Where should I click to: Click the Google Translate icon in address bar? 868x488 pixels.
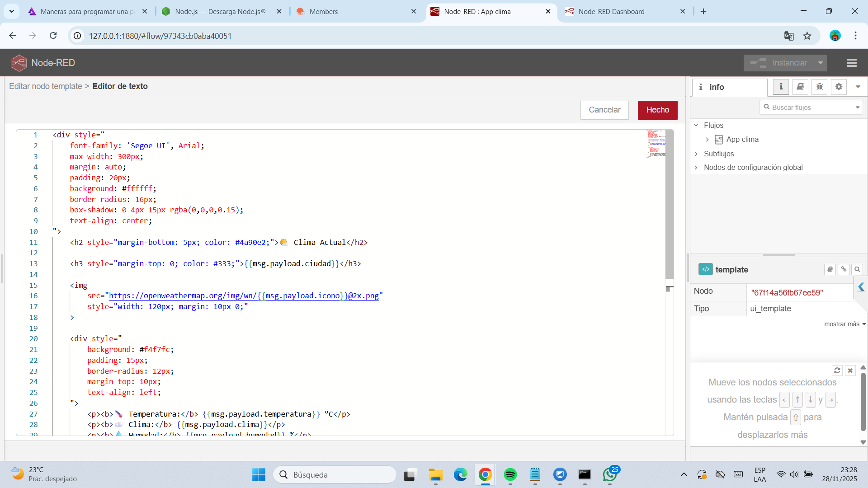click(789, 36)
